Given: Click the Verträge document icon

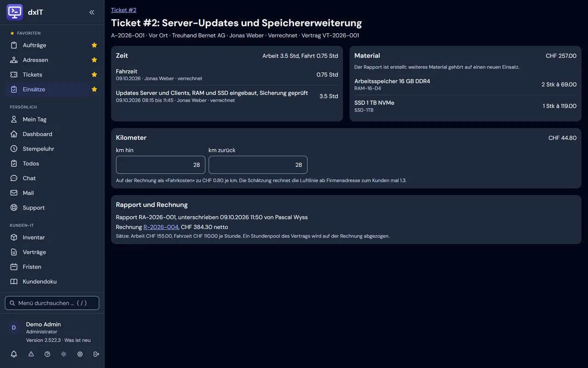Looking at the screenshot, I should 14,252.
